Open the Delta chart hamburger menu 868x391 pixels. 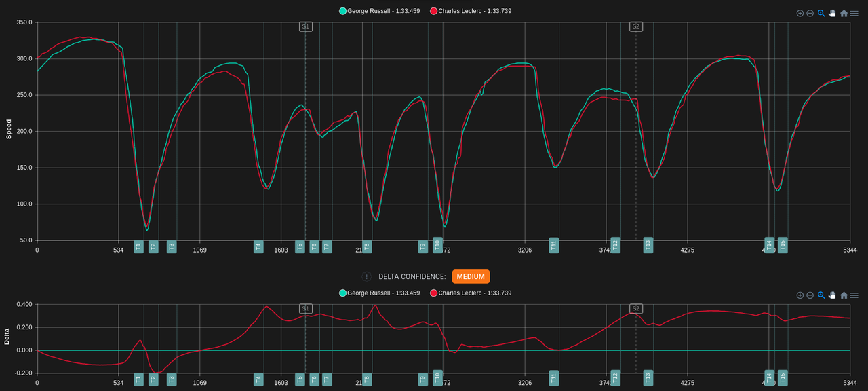(x=854, y=295)
